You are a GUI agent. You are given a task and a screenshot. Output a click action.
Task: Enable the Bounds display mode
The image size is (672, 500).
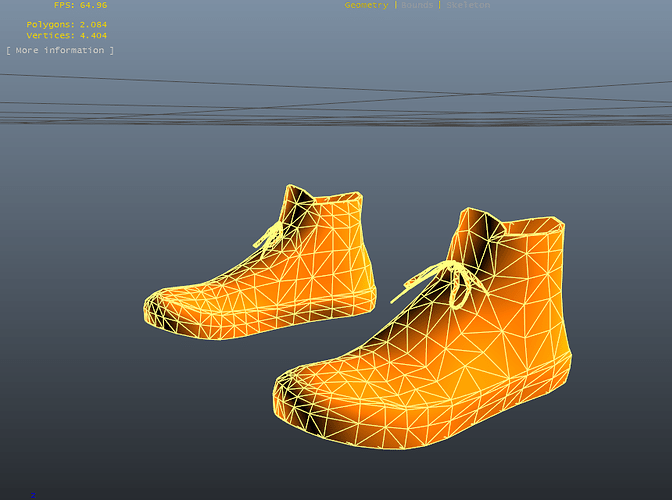417,5
